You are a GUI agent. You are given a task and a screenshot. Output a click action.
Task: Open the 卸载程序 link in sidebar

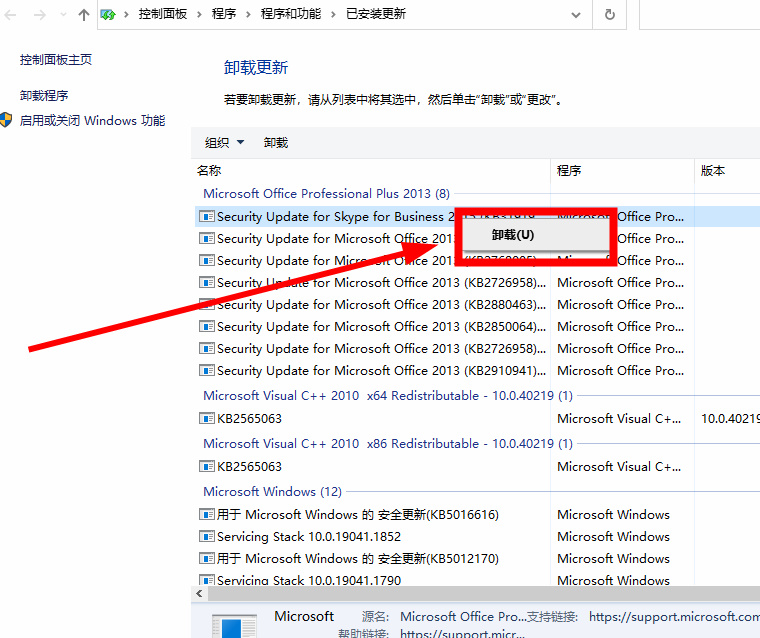pyautogui.click(x=44, y=96)
